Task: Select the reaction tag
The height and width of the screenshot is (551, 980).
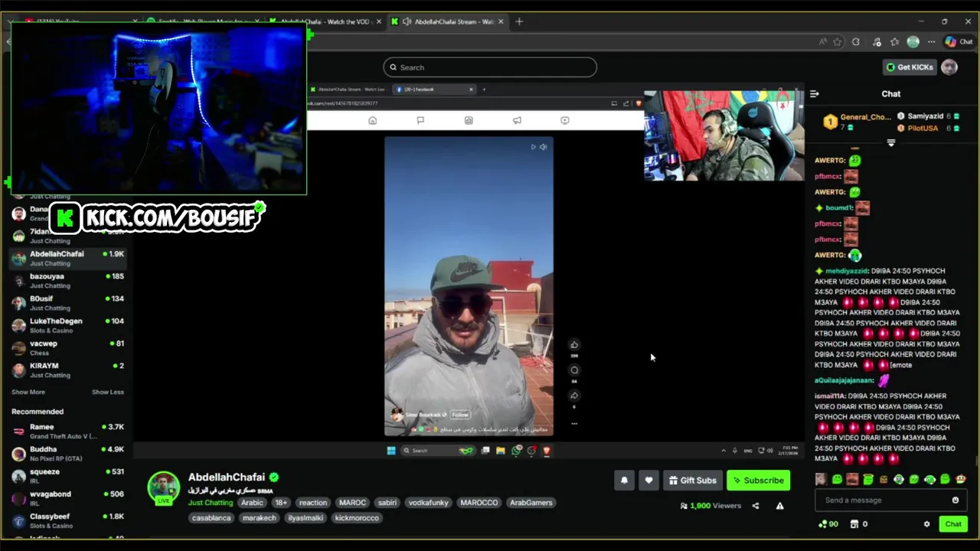Action: click(313, 503)
